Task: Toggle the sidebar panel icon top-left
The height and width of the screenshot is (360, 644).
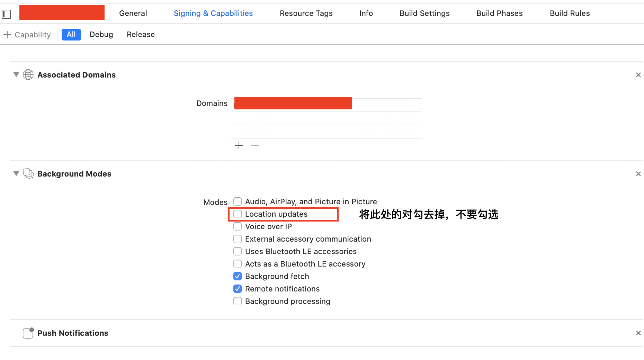Action: point(6,14)
